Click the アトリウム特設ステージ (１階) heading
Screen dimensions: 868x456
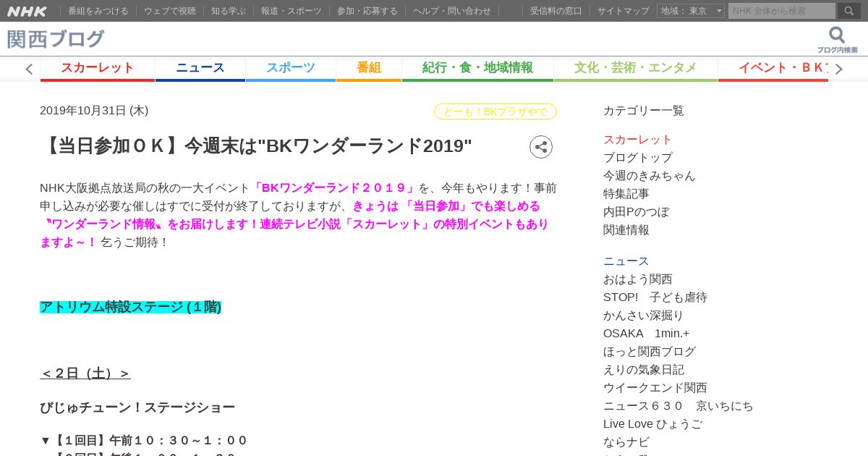click(131, 307)
